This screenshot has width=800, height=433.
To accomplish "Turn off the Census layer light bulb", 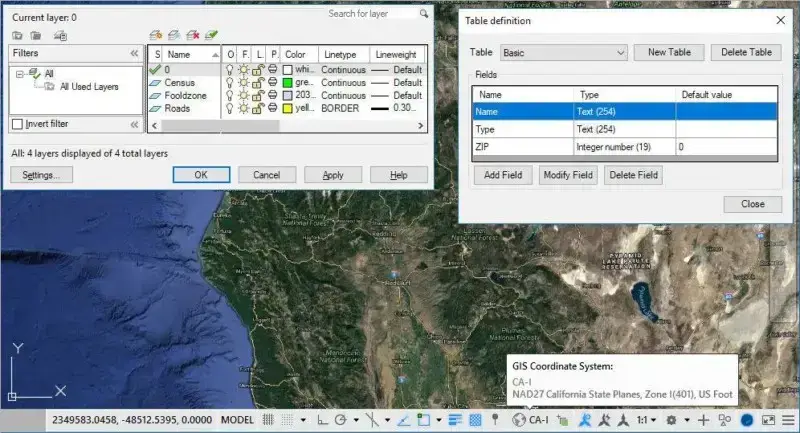I will [x=231, y=83].
